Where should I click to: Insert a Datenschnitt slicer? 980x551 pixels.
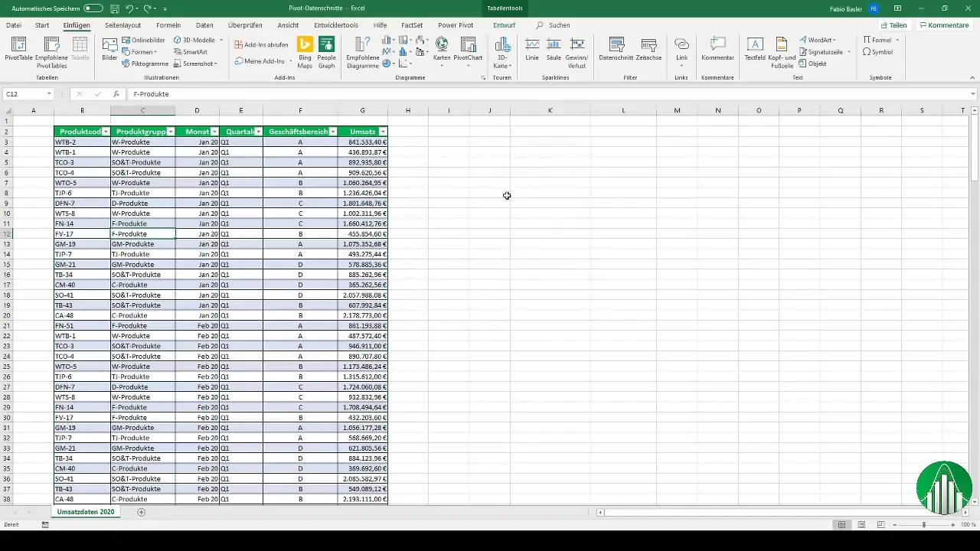[x=616, y=50]
